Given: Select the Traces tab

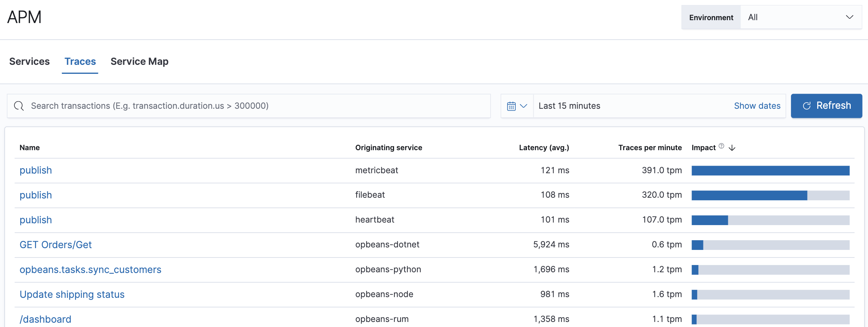Looking at the screenshot, I should click(80, 61).
